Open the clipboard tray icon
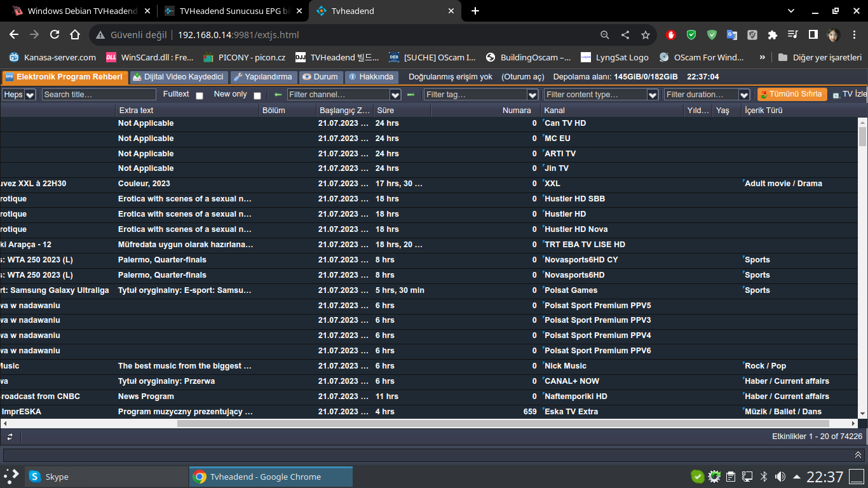The image size is (868, 488). (x=731, y=477)
